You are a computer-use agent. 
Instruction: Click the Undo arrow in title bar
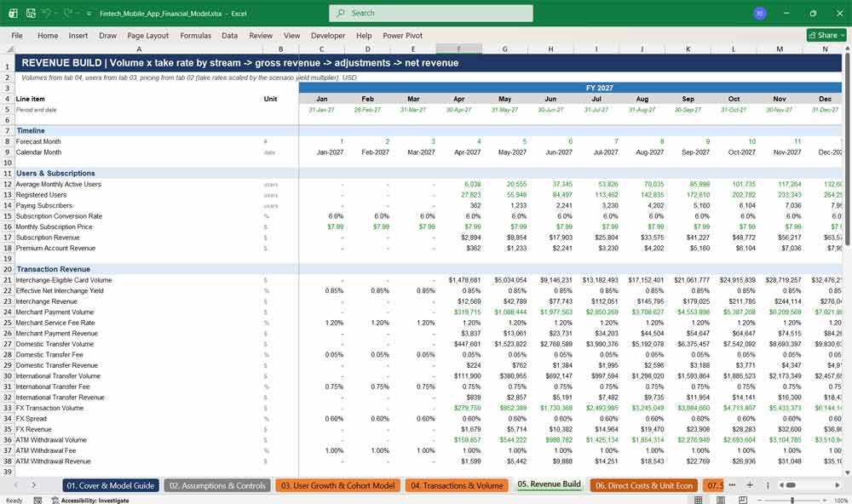47,13
